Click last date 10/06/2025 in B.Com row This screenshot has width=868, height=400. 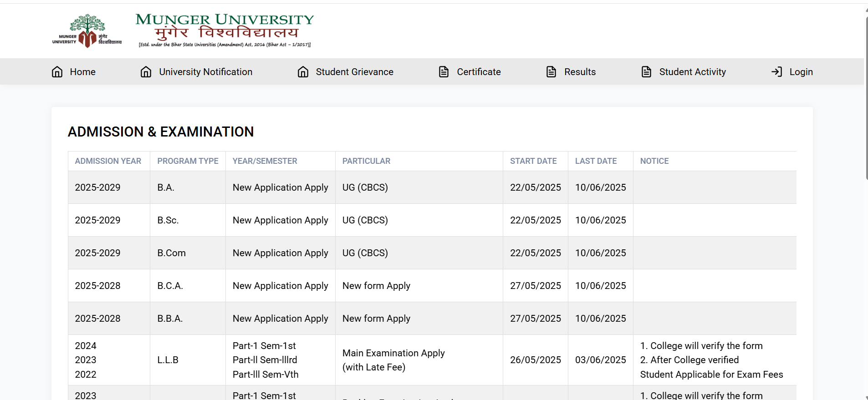click(x=601, y=253)
